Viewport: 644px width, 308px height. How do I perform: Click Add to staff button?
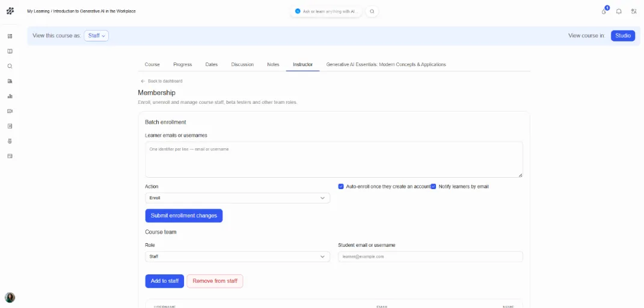point(164,282)
